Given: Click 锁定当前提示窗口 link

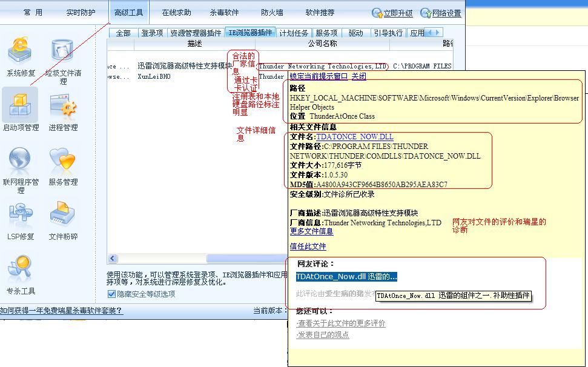Looking at the screenshot, I should click(x=319, y=76).
